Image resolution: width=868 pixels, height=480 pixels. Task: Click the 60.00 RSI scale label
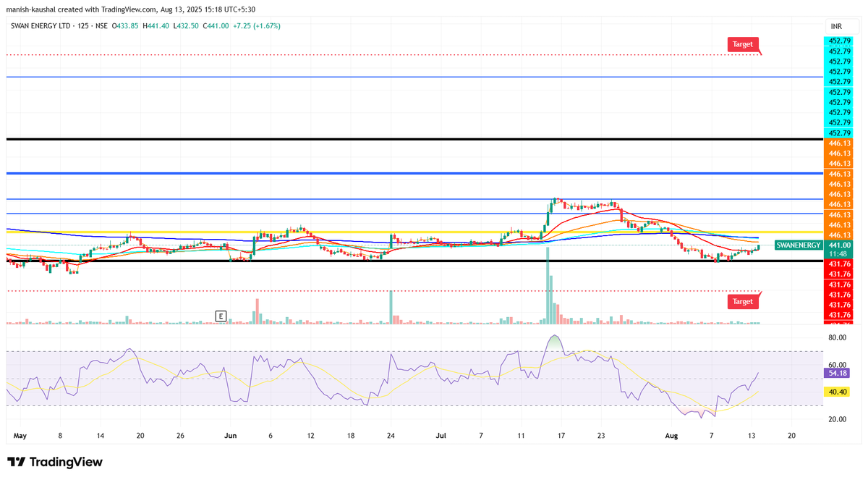pyautogui.click(x=838, y=365)
